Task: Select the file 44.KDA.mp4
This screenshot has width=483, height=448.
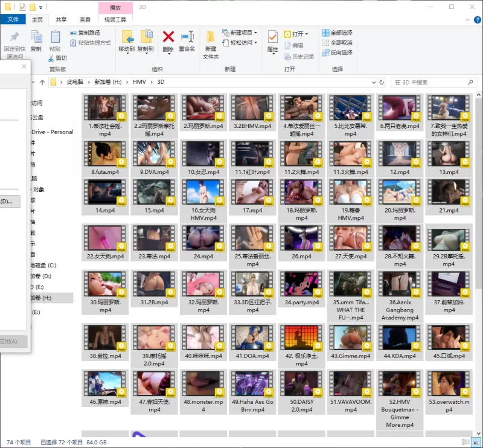Action: (x=400, y=342)
